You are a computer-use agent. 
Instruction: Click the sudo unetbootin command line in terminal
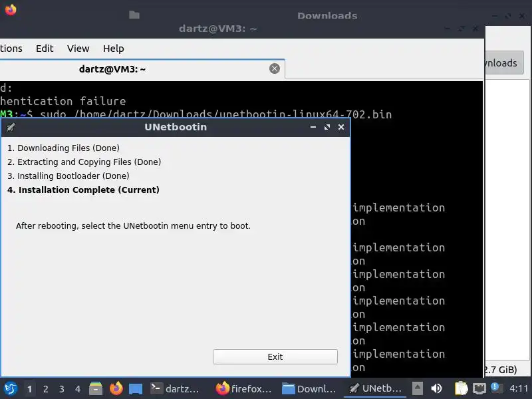[196, 114]
